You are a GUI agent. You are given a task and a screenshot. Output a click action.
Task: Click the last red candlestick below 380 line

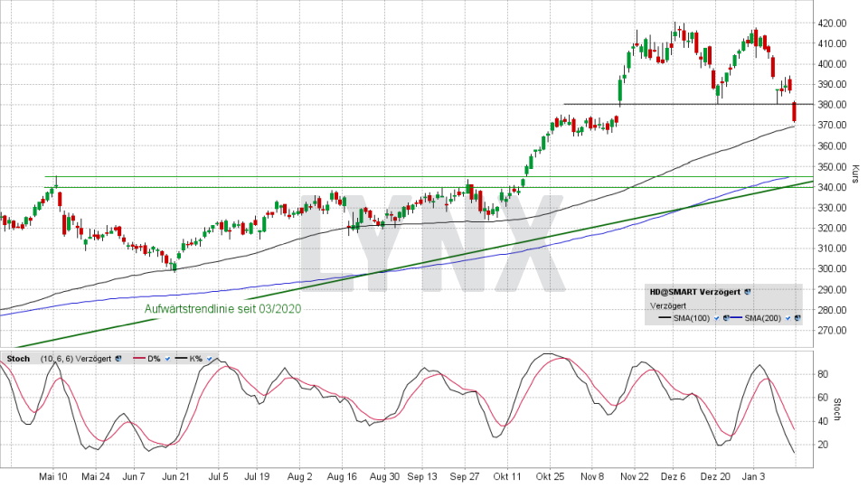point(795,112)
